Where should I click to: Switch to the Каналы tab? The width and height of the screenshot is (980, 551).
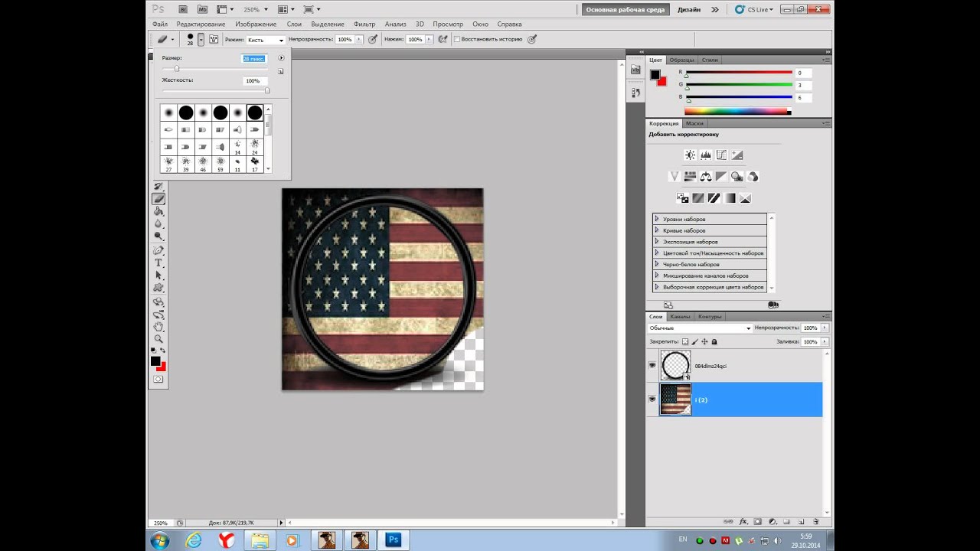[x=680, y=316]
